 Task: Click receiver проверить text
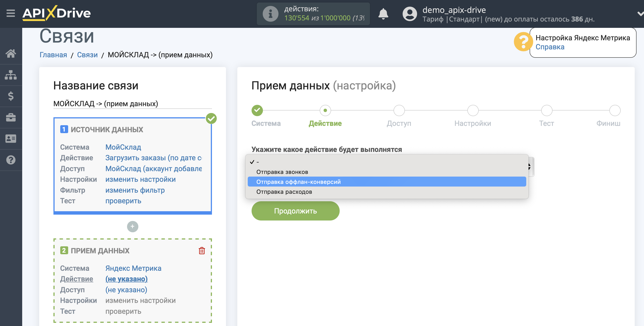point(123,311)
